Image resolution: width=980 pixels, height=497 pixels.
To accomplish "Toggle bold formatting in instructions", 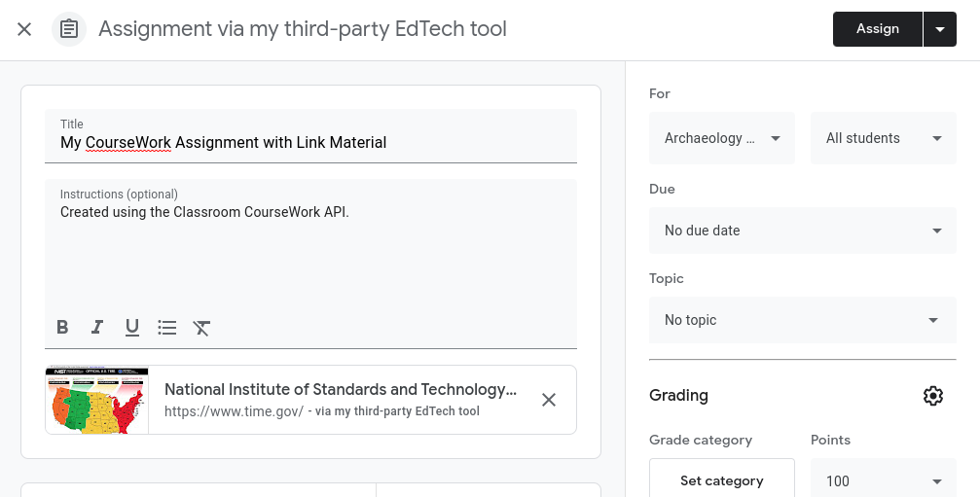I will click(62, 328).
